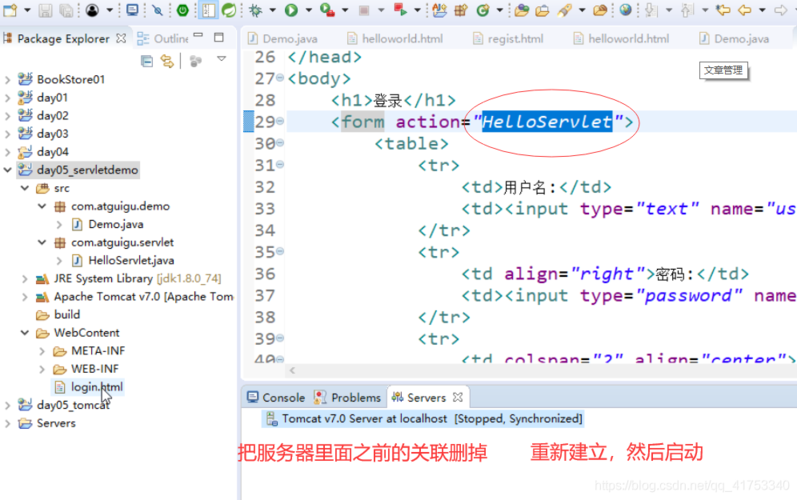797x500 pixels.
Task: Switch to the Problems tab
Action: tap(348, 397)
